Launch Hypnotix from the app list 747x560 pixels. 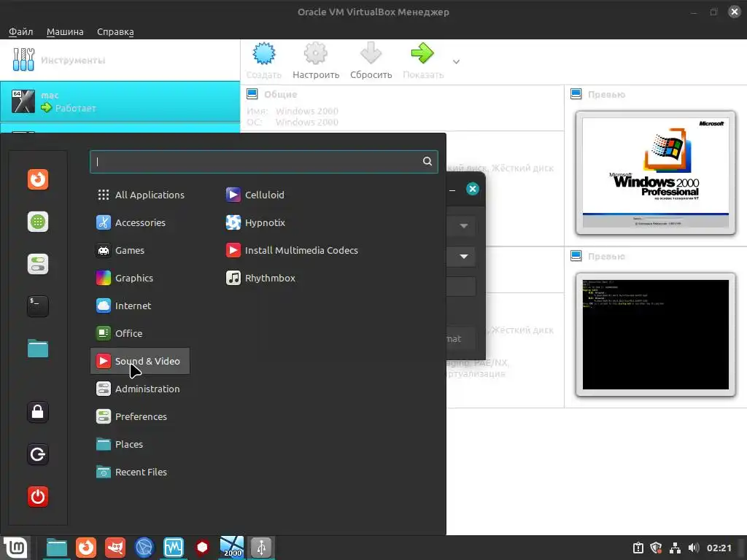point(255,222)
